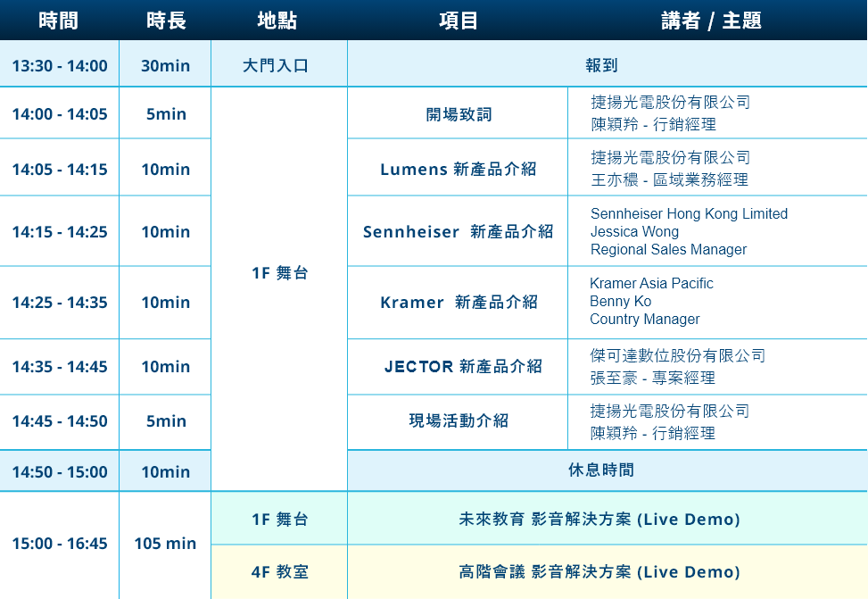Click the 現場活動介紹 item cell
This screenshot has height=599, width=868.
pyautogui.click(x=459, y=421)
